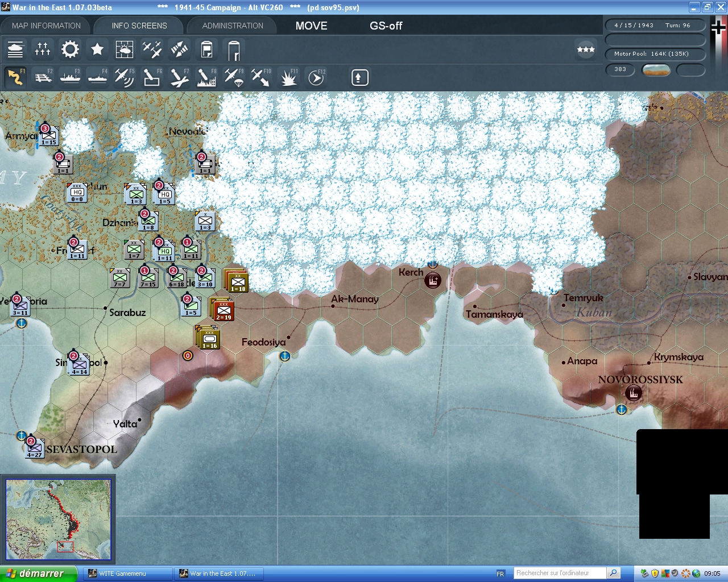728x582 pixels.
Task: Click the flag document report icon
Action: (206, 49)
